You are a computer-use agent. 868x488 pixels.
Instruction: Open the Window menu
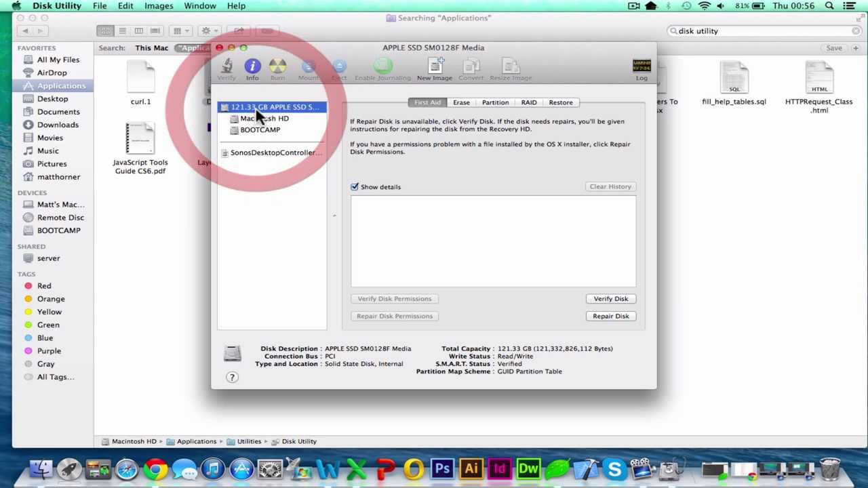[200, 5]
